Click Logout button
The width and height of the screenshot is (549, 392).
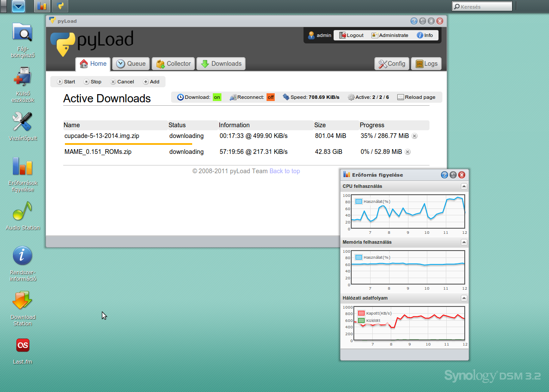tap(351, 35)
